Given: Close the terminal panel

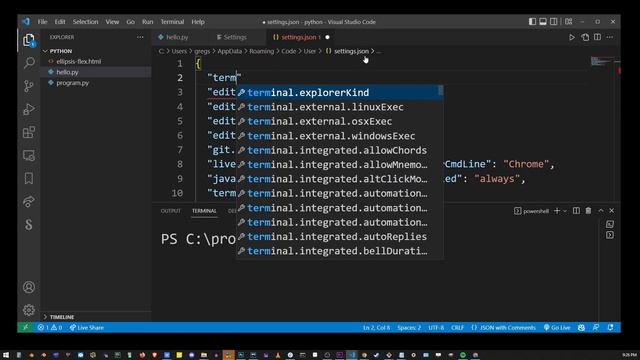Looking at the screenshot, I should [x=611, y=211].
